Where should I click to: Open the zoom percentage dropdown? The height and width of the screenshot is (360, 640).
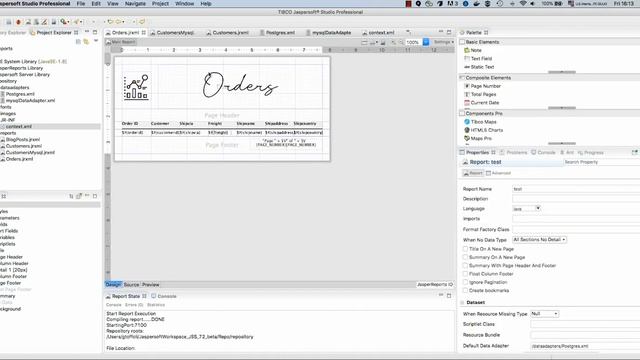click(426, 42)
